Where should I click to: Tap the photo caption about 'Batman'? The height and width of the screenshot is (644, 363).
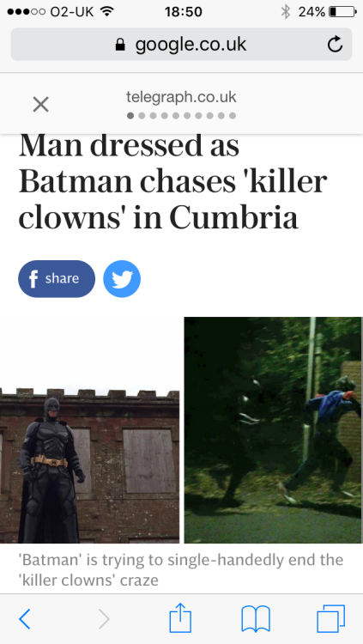pos(181,569)
